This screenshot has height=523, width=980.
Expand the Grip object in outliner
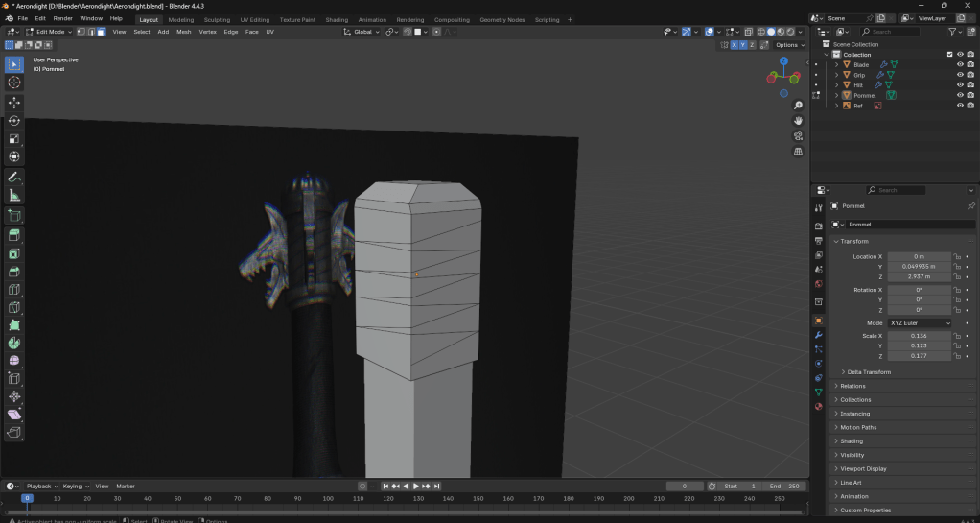pyautogui.click(x=836, y=75)
